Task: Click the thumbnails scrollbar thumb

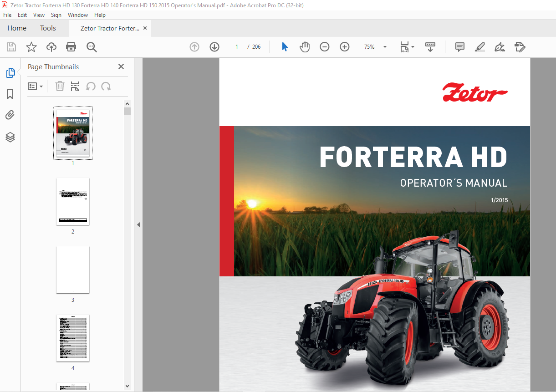Action: click(x=127, y=112)
